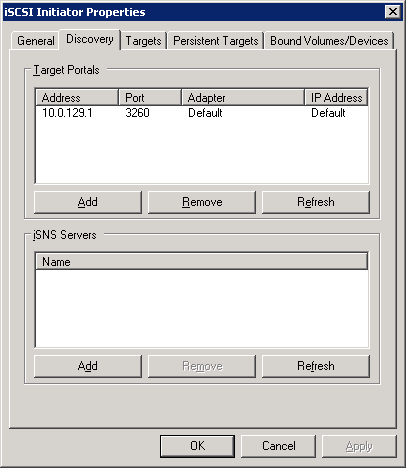The width and height of the screenshot is (406, 468).
Task: Select the Discovery tab
Action: [x=90, y=39]
